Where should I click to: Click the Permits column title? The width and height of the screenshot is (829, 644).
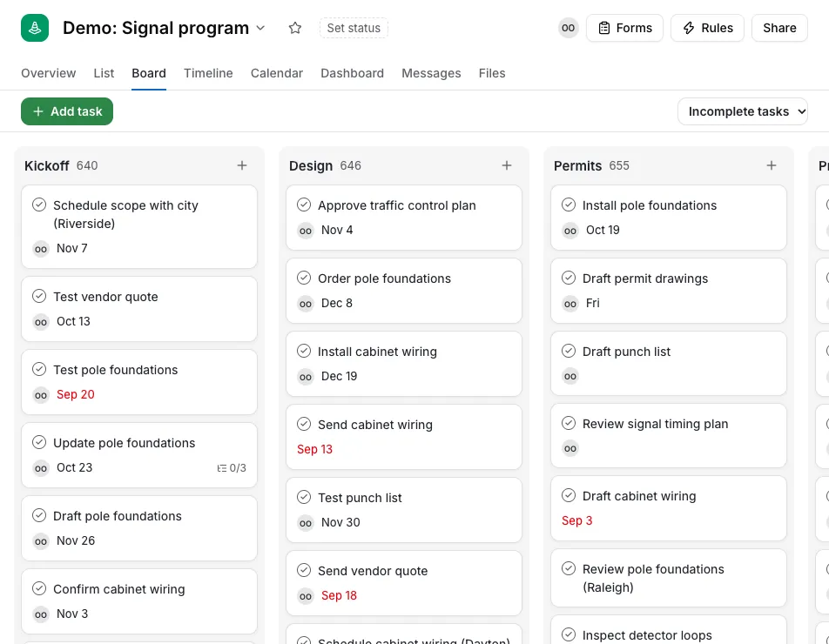tap(578, 166)
